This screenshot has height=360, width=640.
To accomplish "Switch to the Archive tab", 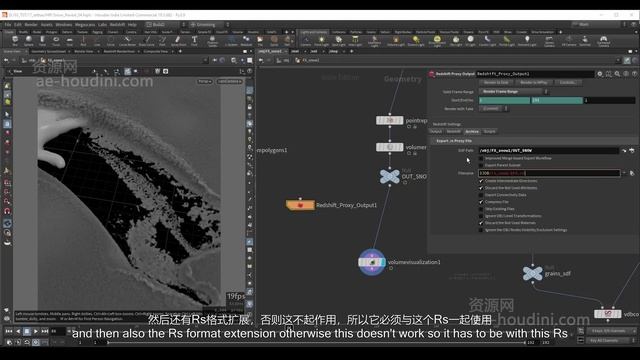I will coord(472,131).
